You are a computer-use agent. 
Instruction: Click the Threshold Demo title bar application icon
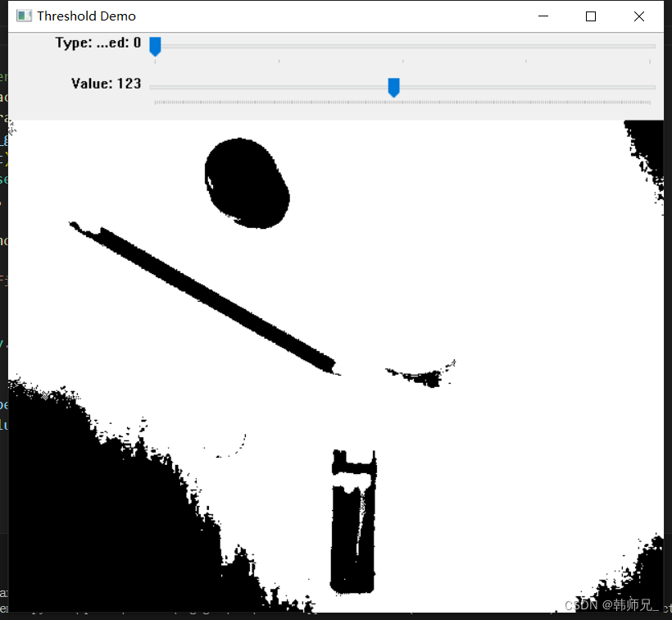point(22,16)
